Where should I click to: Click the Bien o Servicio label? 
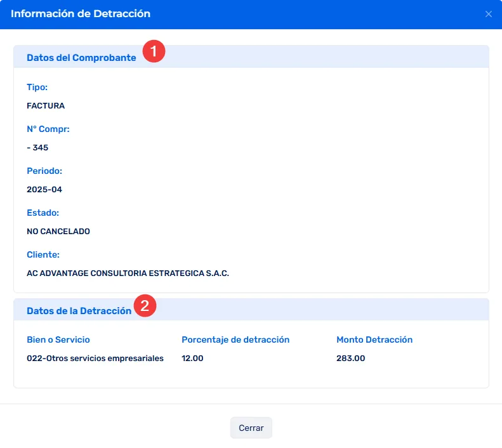(x=58, y=339)
